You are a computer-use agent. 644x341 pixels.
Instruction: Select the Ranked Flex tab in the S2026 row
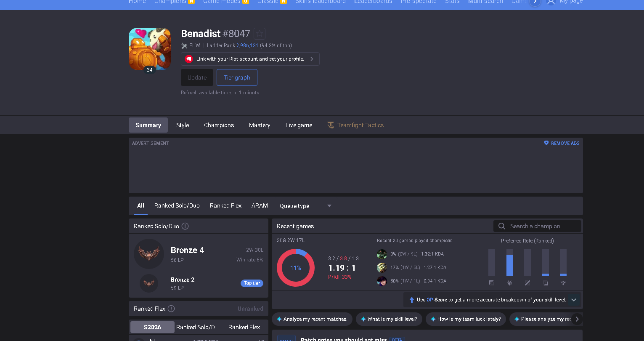[244, 327]
